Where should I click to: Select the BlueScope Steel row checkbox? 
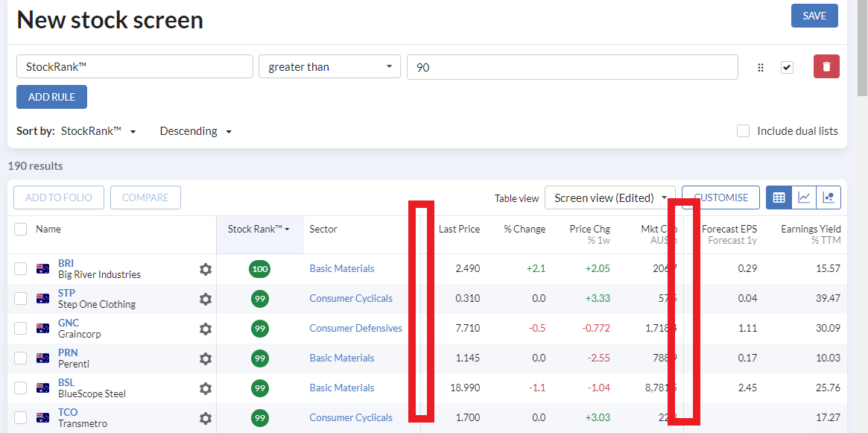[x=20, y=389]
